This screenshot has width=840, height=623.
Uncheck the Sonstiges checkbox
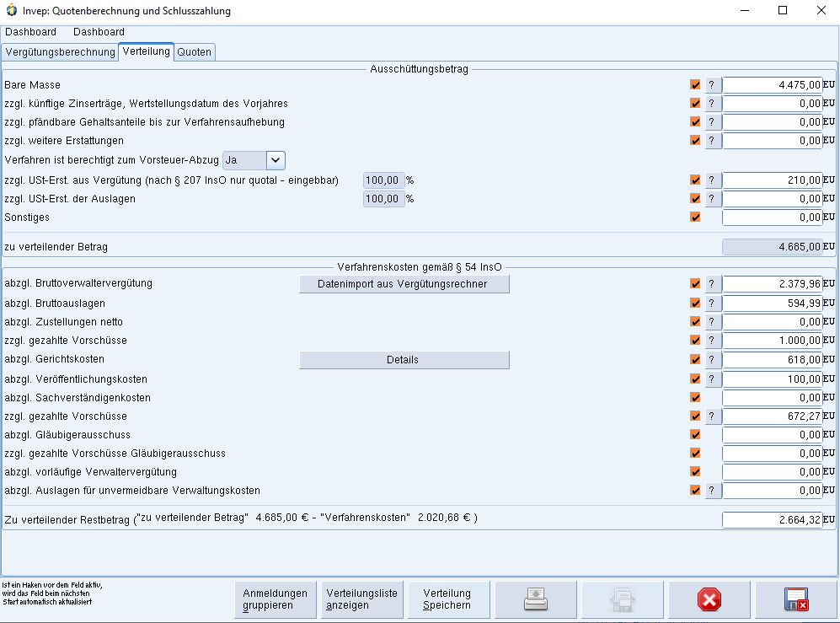coord(695,218)
